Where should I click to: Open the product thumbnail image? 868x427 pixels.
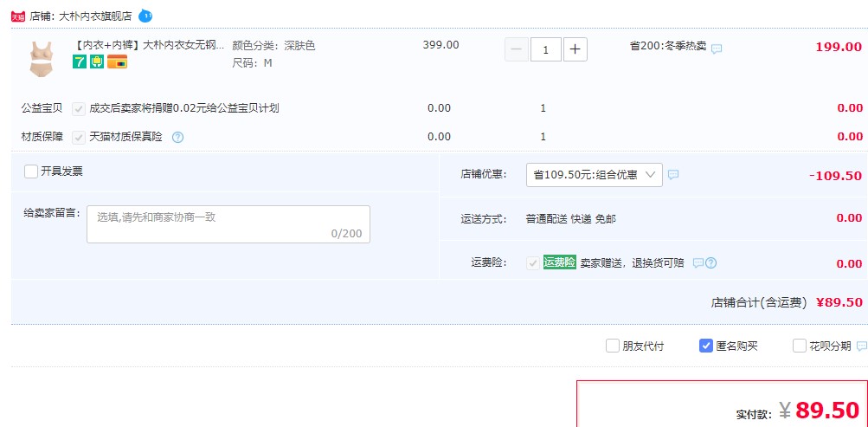point(41,58)
